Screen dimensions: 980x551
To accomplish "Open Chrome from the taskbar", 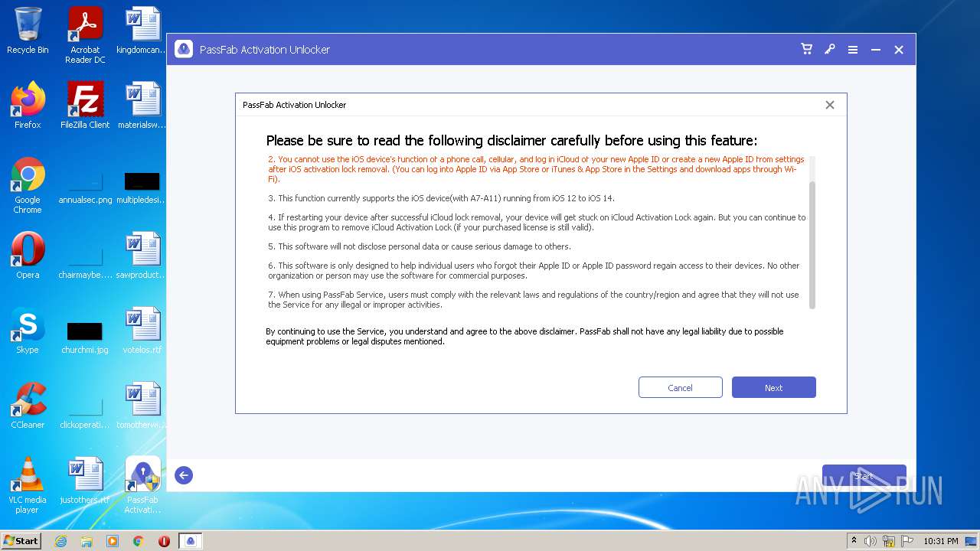I will (x=139, y=541).
